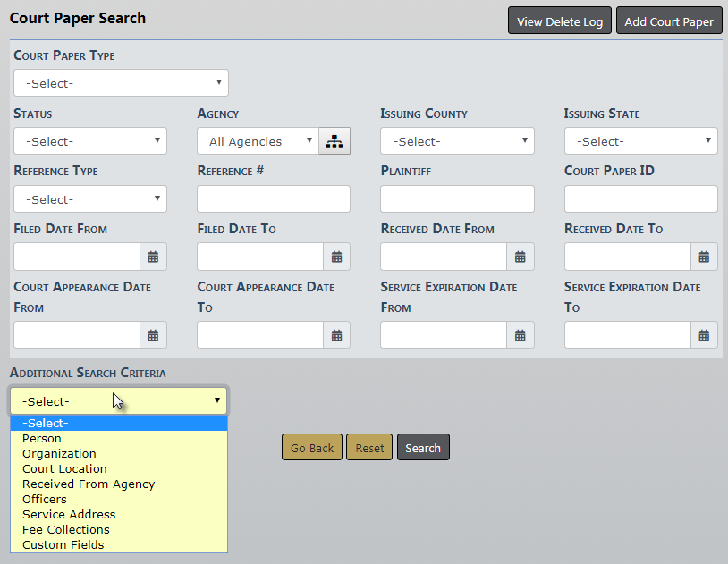Open the Received Date From calendar picker
Viewport: 728px width, 564px height.
(x=520, y=257)
